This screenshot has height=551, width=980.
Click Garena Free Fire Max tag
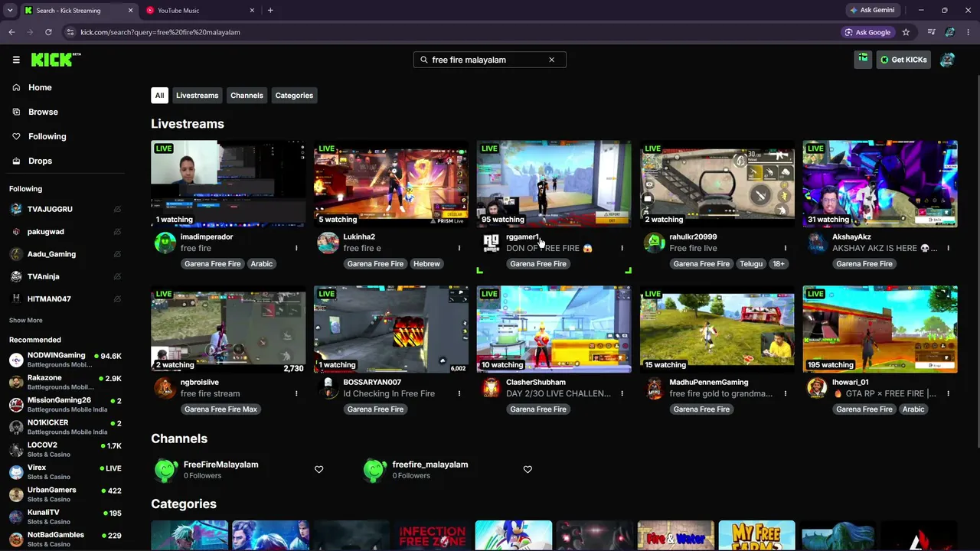(x=220, y=409)
